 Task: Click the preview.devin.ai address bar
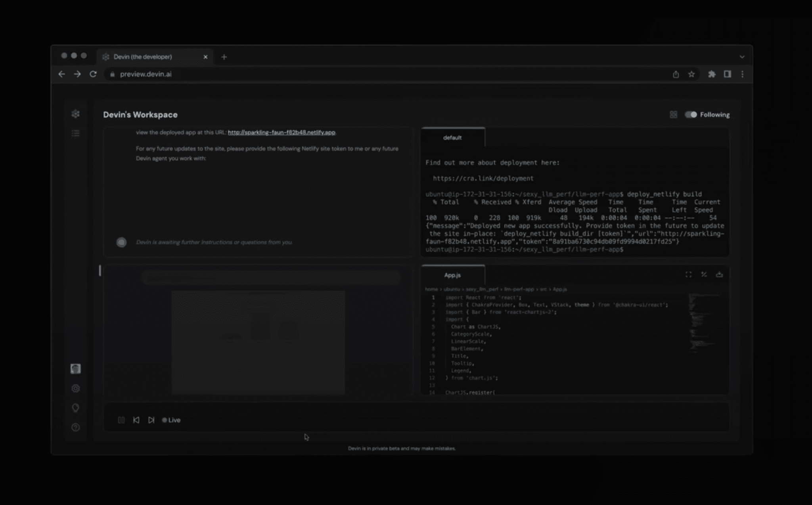145,74
